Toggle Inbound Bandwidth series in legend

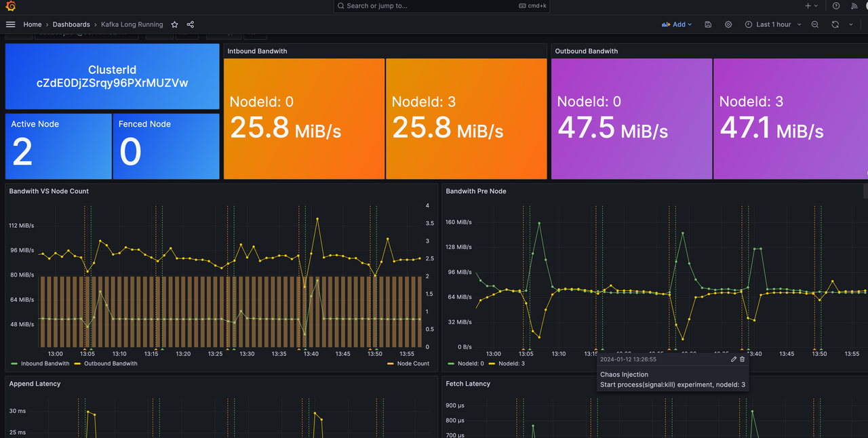(45, 363)
